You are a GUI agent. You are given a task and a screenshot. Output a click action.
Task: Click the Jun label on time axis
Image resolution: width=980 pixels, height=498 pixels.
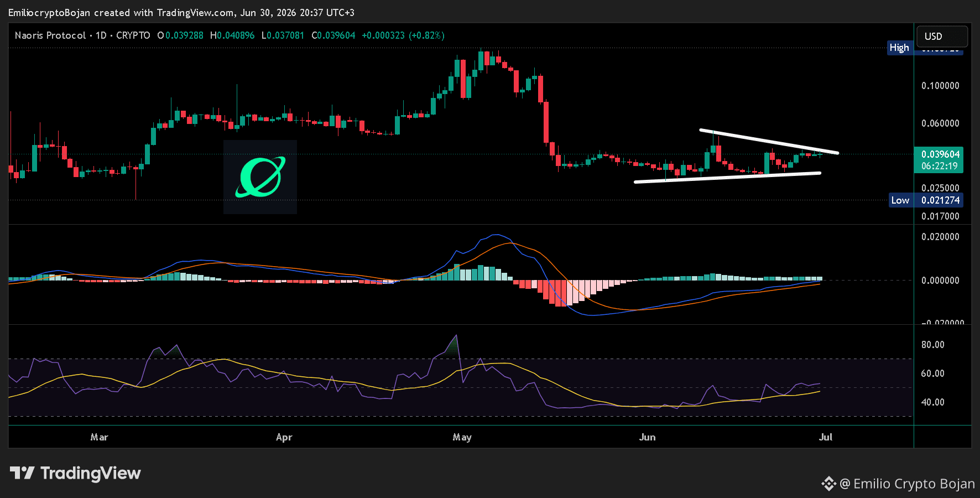648,437
